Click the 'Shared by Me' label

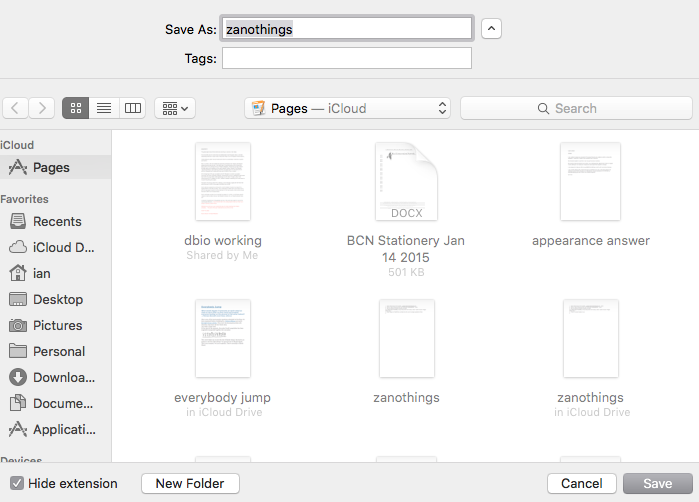tap(222, 255)
